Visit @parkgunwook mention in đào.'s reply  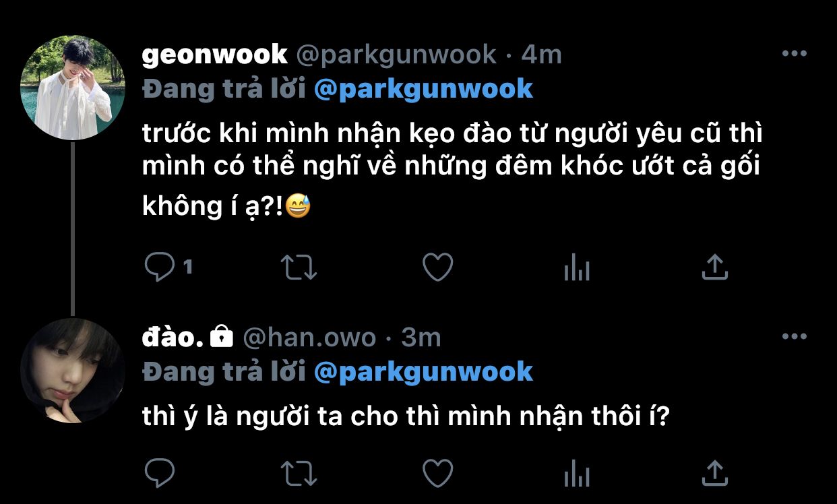click(424, 371)
